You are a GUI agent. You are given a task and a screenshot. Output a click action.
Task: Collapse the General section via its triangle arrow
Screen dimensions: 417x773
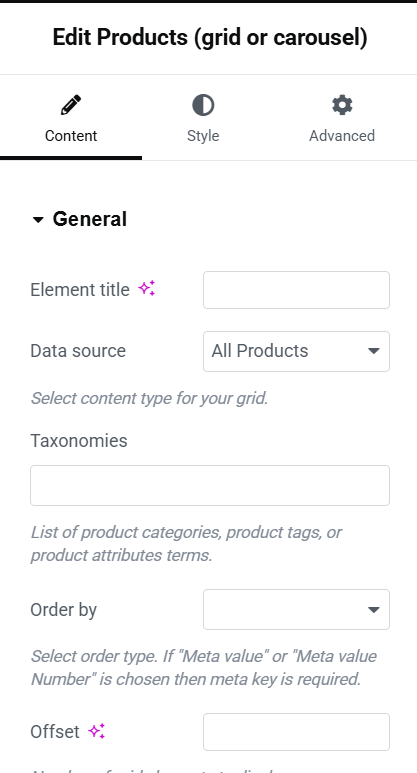pyautogui.click(x=38, y=220)
